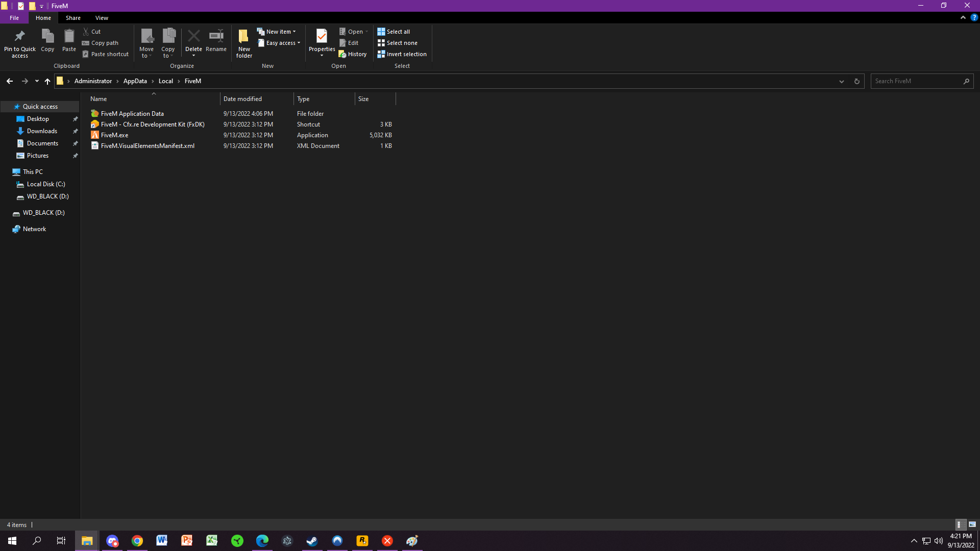Open Downloads in Quick access
This screenshot has width=980, height=551.
[42, 131]
